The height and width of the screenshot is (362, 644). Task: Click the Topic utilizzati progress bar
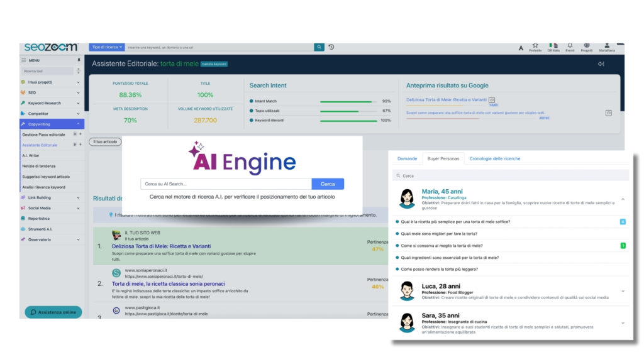pos(348,111)
